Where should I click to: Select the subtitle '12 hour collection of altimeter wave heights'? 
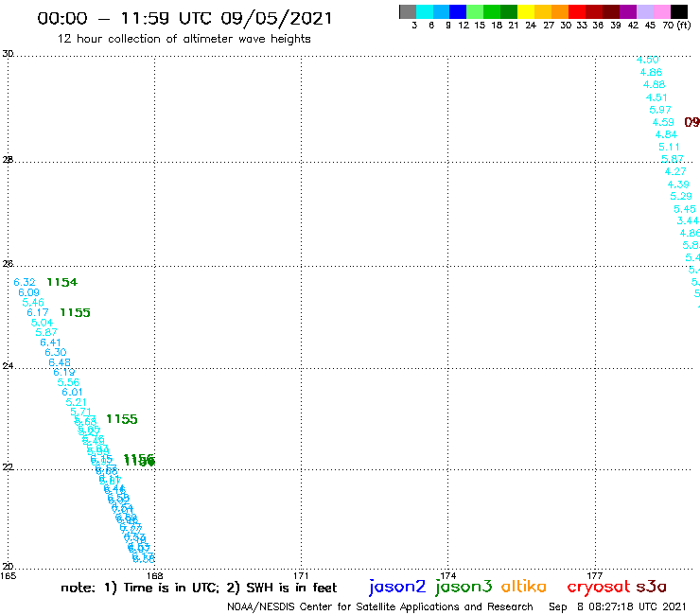(184, 39)
